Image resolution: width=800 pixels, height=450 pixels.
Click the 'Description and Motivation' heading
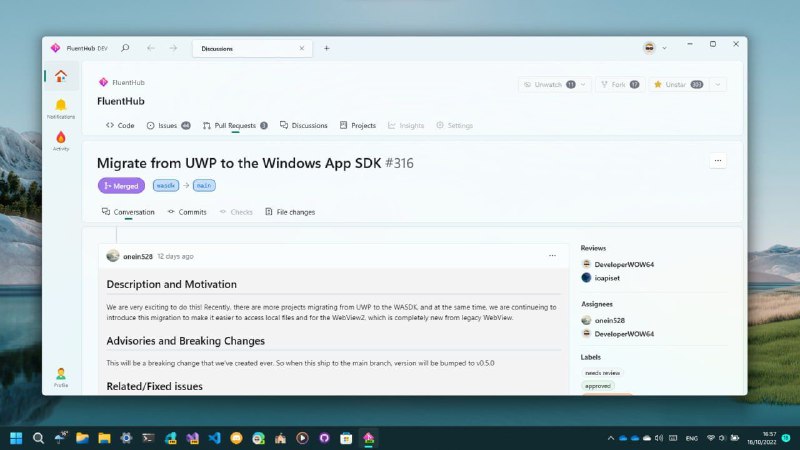[x=171, y=284]
